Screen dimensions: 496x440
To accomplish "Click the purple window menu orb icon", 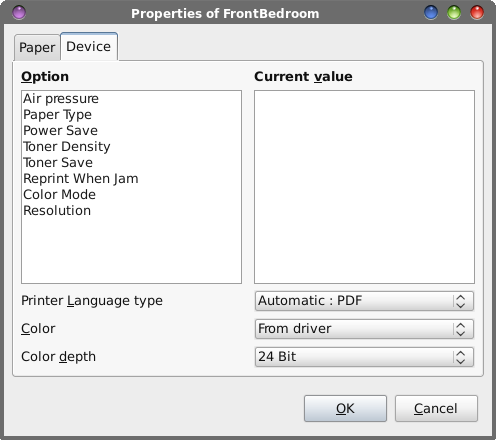I will 19,13.
